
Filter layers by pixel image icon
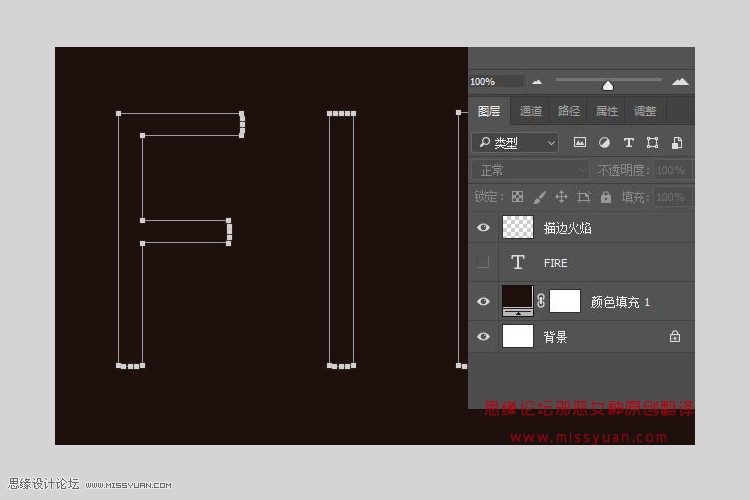(580, 143)
